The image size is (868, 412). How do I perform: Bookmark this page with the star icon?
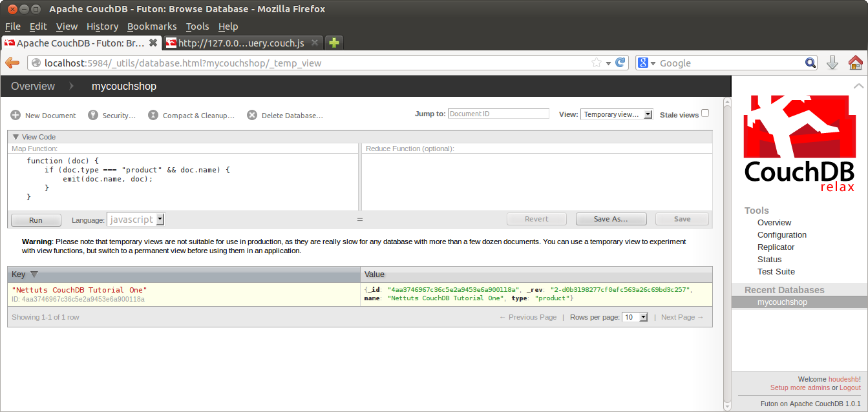tap(597, 63)
